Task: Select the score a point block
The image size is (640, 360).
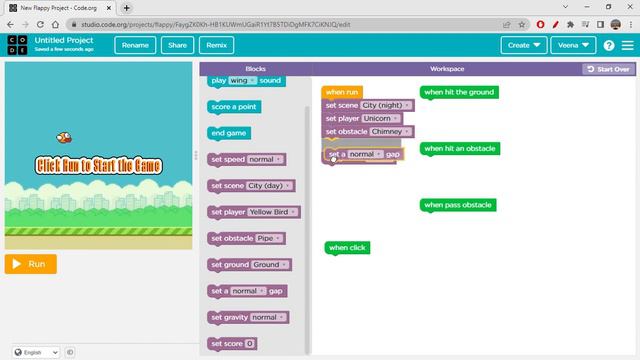Action: click(x=234, y=107)
